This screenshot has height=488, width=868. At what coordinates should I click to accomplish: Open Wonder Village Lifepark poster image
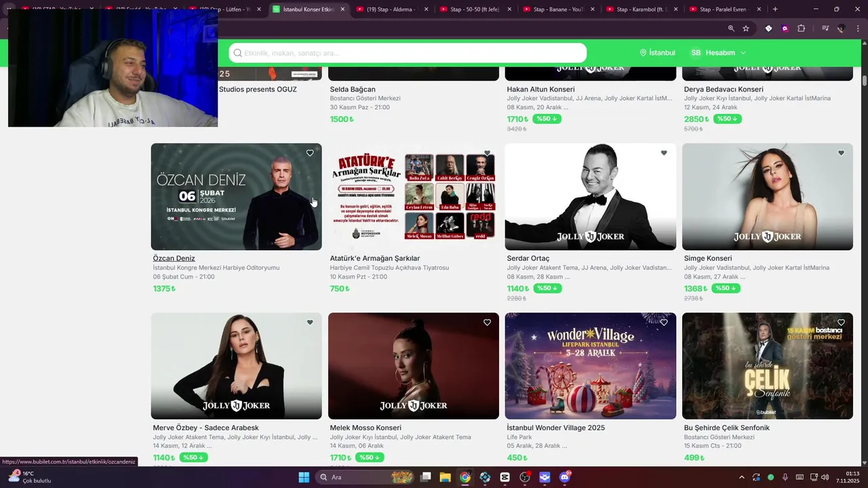[x=591, y=366]
